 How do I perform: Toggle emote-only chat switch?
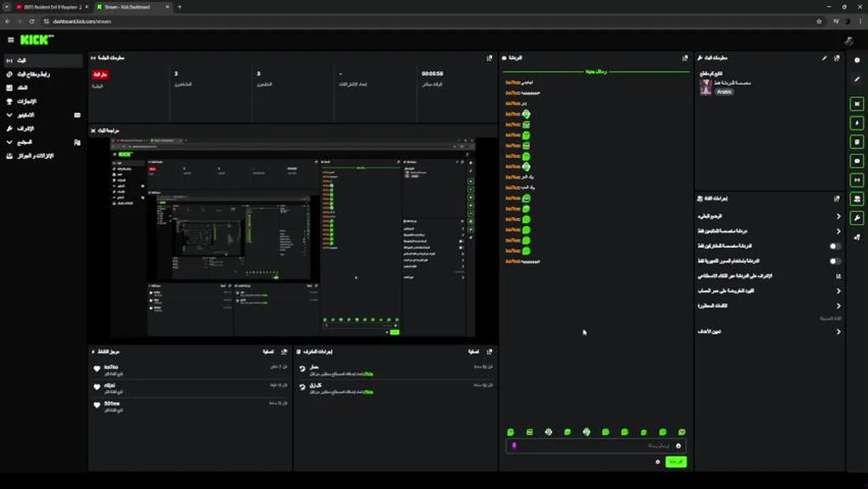pos(835,261)
